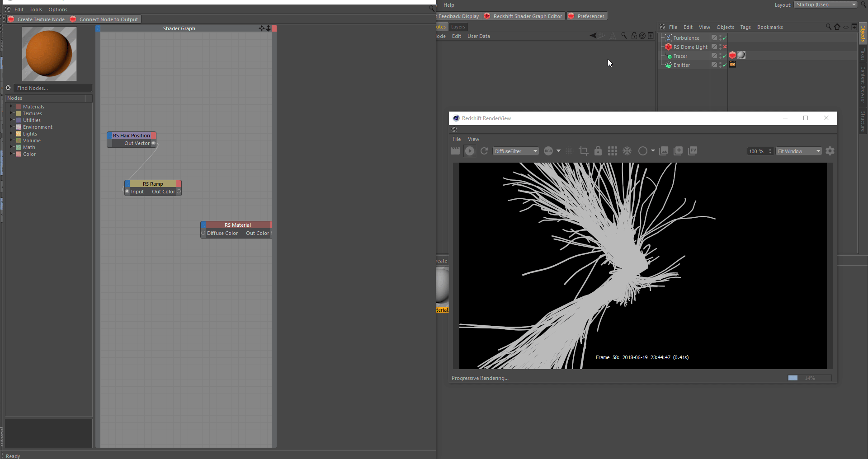This screenshot has height=459, width=868.
Task: Click the snowflake freeze icon in RenderView
Action: click(x=627, y=151)
